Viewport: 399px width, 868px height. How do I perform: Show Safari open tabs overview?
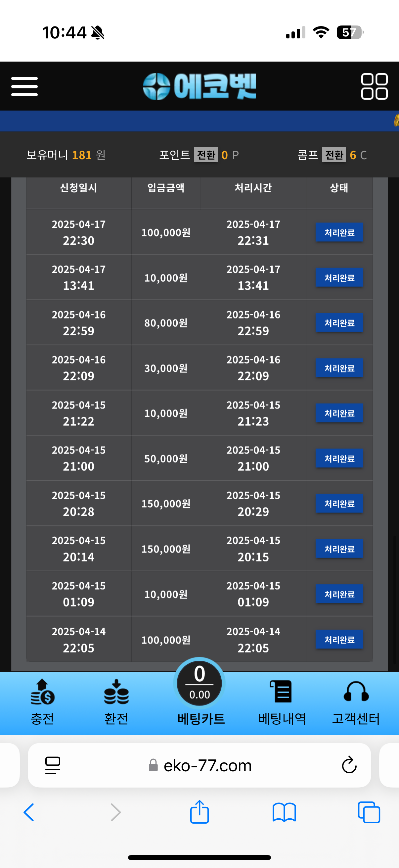click(x=369, y=812)
